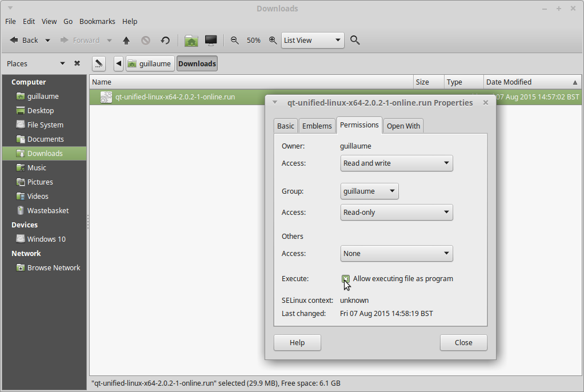This screenshot has height=392, width=584.
Task: Open File System in the sidebar
Action: click(x=45, y=125)
